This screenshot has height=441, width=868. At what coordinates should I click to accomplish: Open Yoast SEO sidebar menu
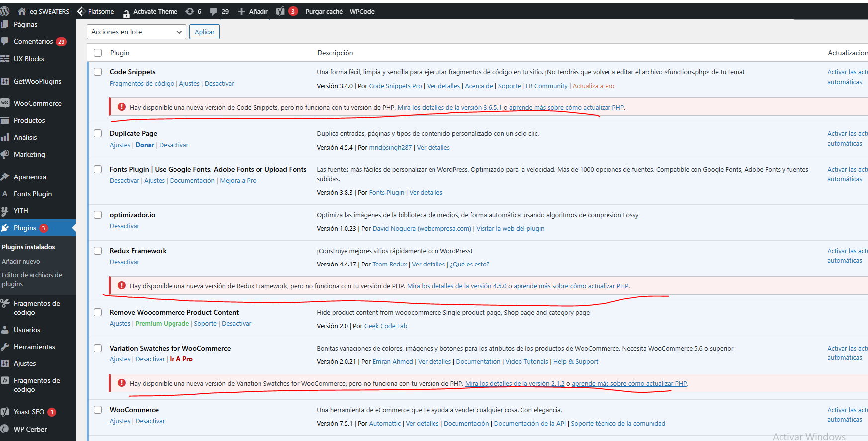(29, 412)
